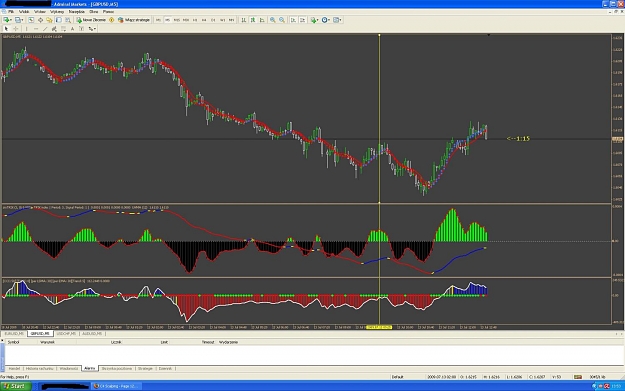Open the Narzędzia menu
The width and height of the screenshot is (625, 391).
pyautogui.click(x=77, y=12)
